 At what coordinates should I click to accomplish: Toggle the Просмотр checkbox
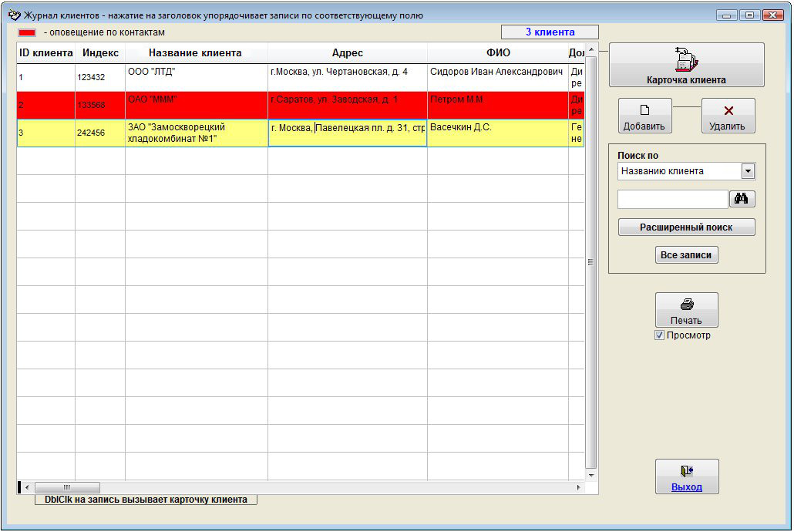tap(659, 335)
